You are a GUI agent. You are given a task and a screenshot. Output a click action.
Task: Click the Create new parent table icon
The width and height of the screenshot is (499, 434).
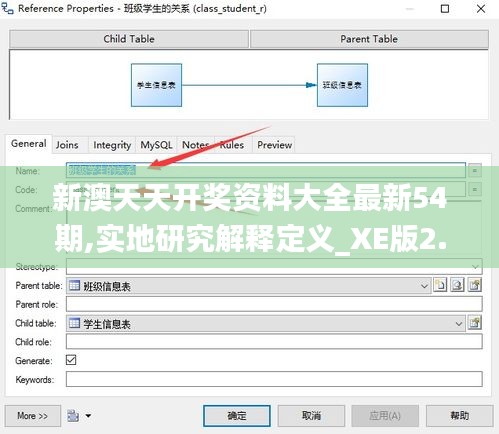[440, 285]
